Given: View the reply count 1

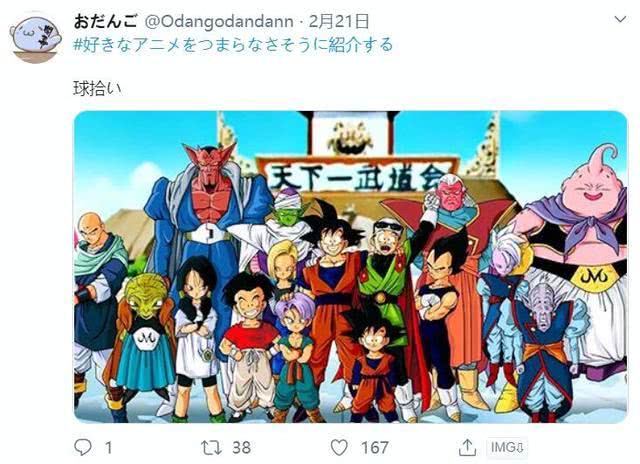Looking at the screenshot, I should 108,448.
